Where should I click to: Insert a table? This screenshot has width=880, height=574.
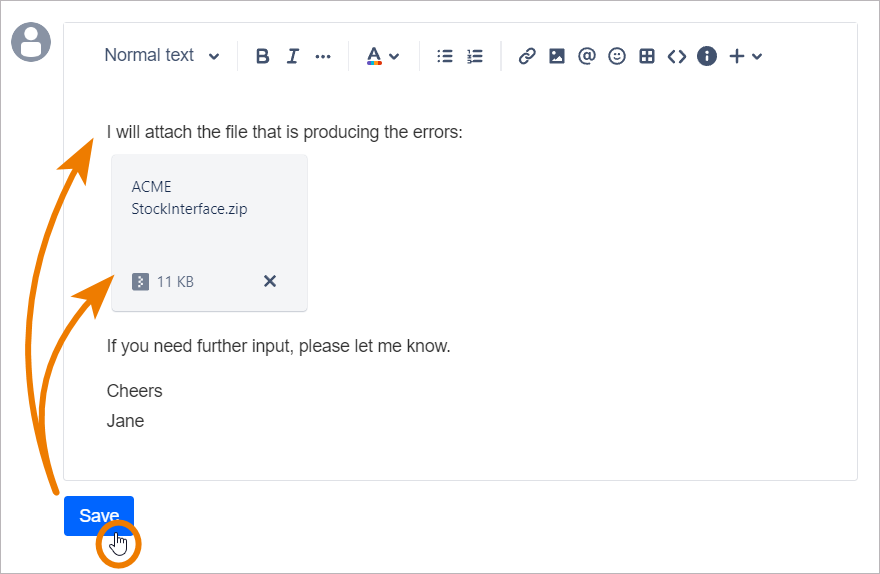coord(647,56)
